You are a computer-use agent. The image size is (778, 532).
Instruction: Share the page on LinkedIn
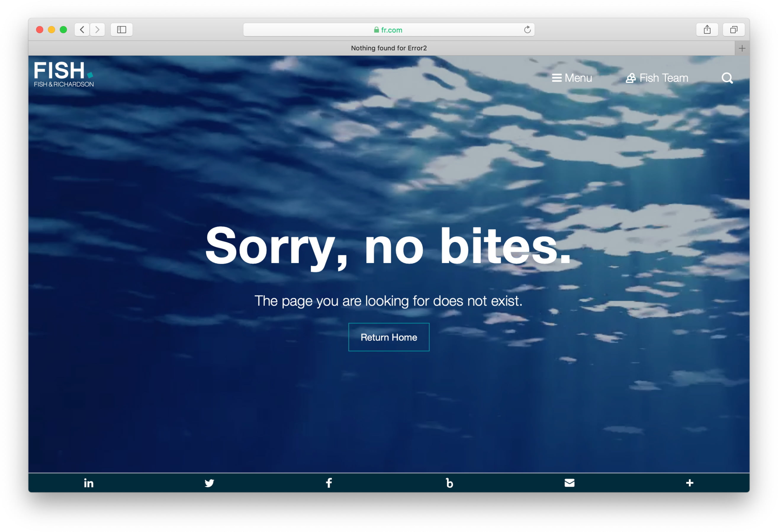[89, 483]
